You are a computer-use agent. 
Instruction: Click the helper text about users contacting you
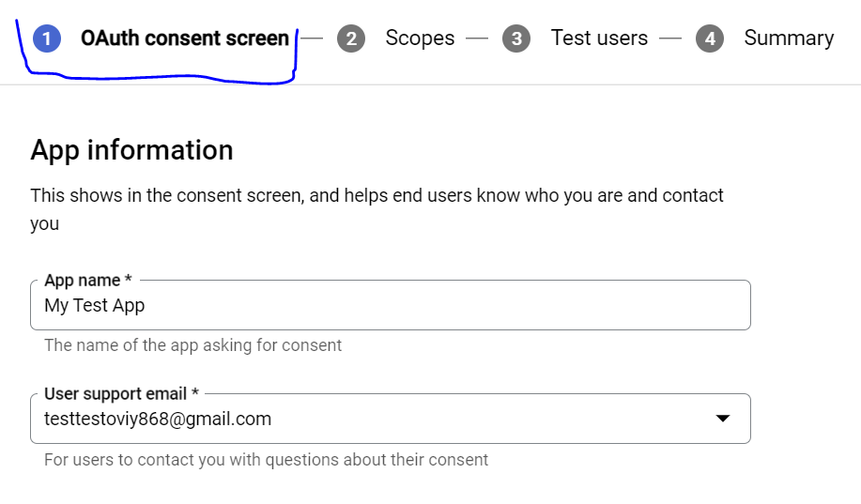pos(266,460)
